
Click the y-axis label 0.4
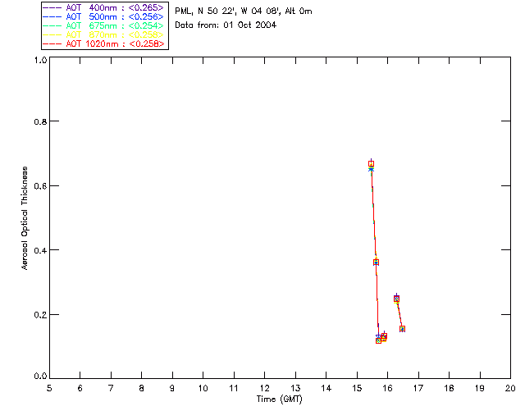tap(40, 250)
